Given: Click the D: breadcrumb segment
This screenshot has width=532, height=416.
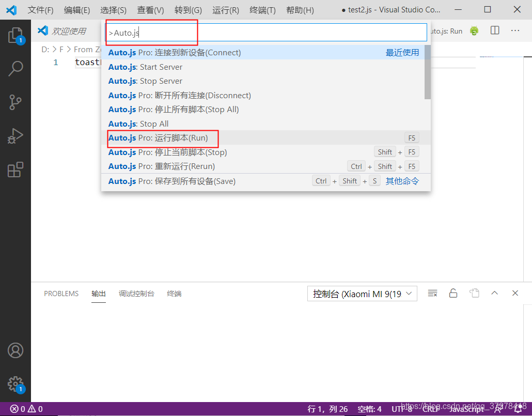Looking at the screenshot, I should pyautogui.click(x=45, y=50).
